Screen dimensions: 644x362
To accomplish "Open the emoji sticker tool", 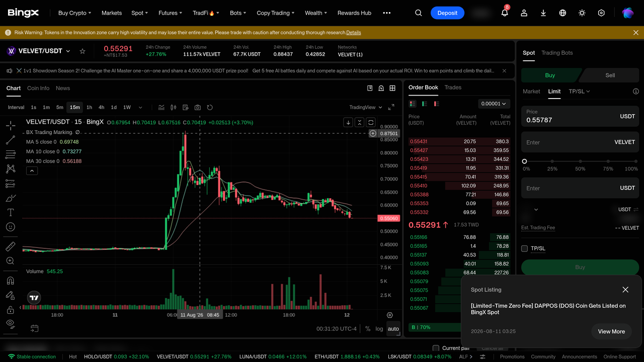I will (11, 227).
